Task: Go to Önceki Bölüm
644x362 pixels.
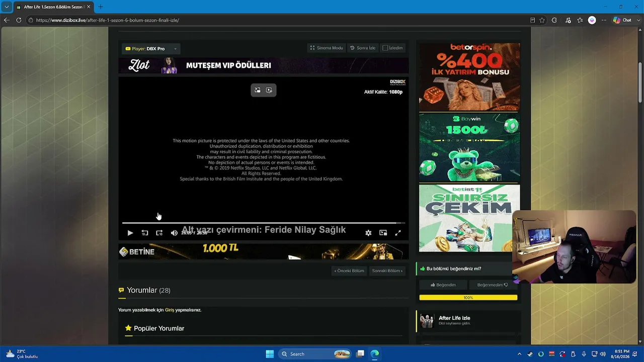Action: pos(349,270)
